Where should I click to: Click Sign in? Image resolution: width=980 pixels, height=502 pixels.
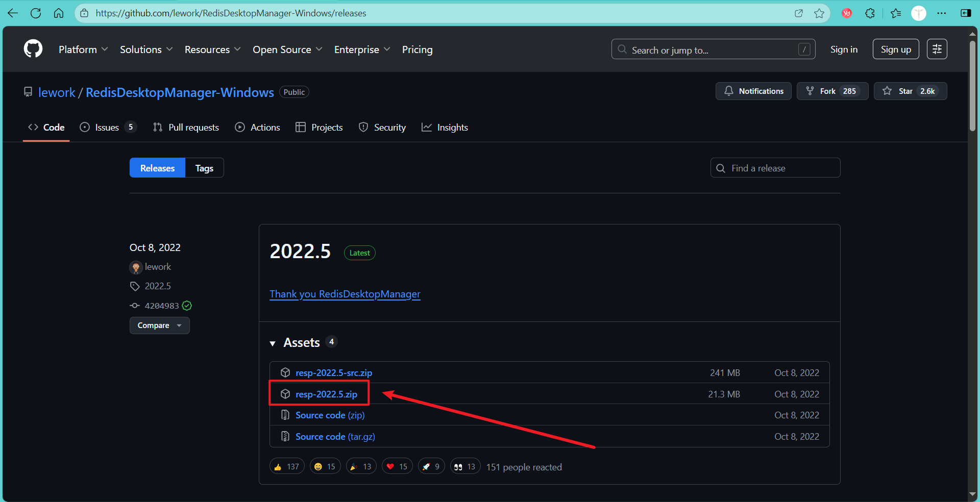point(844,49)
